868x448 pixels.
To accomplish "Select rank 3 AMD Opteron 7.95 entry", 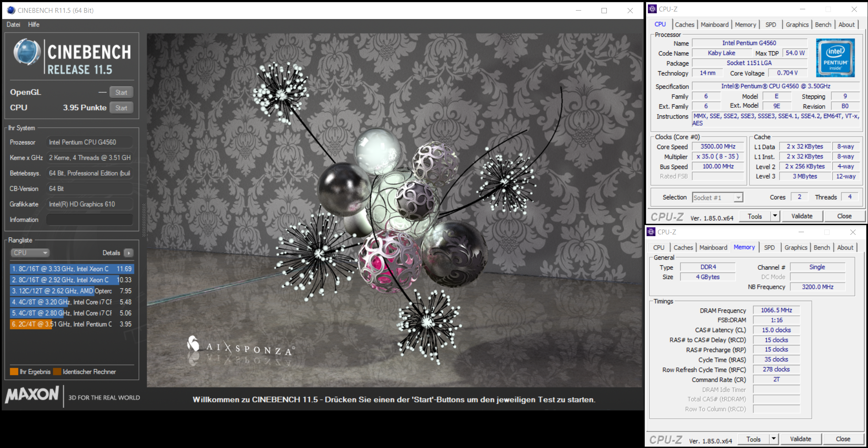I will coord(72,291).
